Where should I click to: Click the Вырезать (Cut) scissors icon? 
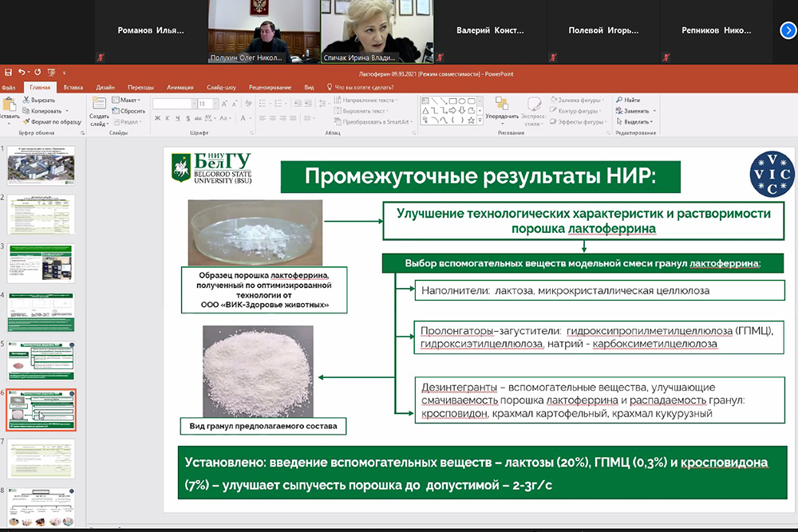pos(26,100)
